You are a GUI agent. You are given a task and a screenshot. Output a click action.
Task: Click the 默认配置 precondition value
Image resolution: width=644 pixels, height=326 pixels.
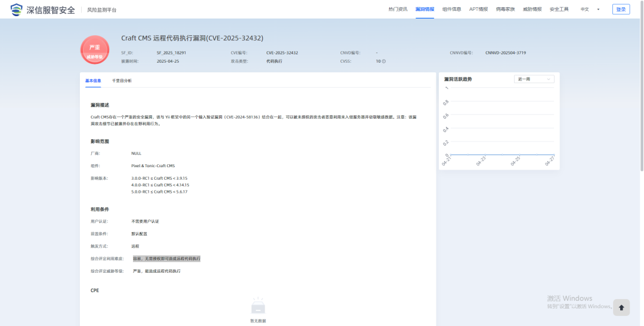(139, 233)
